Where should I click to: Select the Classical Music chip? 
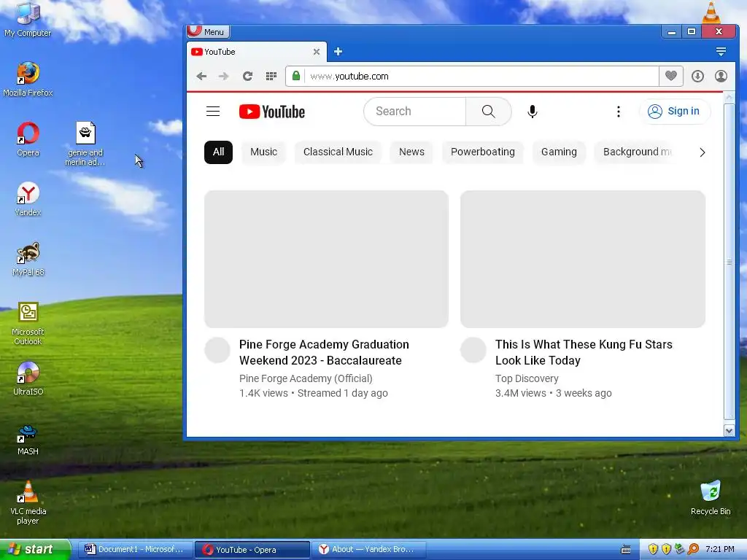click(338, 152)
